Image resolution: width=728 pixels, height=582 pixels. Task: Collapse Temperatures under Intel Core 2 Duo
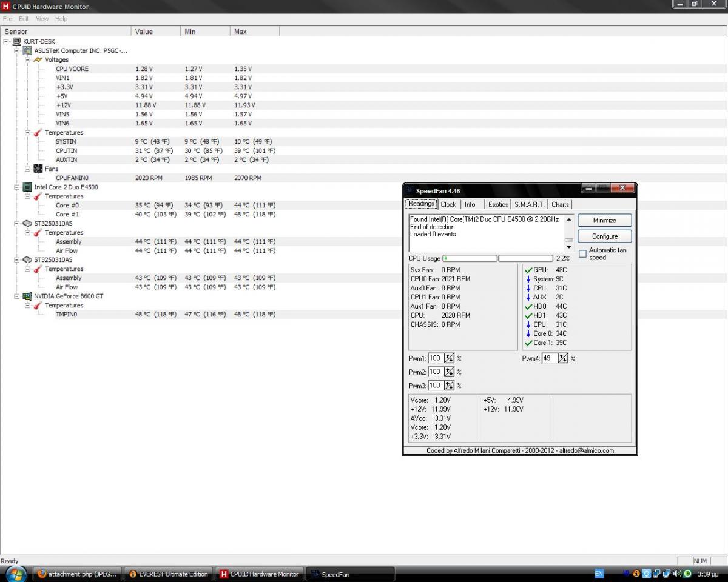[x=28, y=196]
